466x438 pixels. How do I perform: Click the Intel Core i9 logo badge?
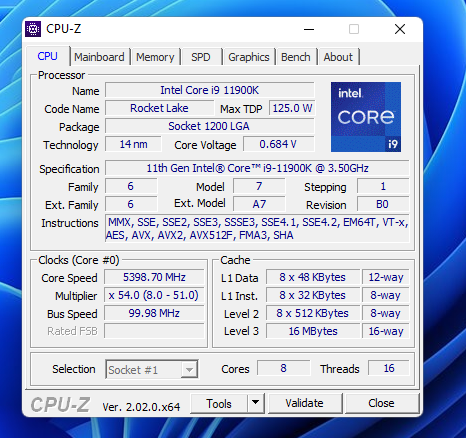pos(366,117)
